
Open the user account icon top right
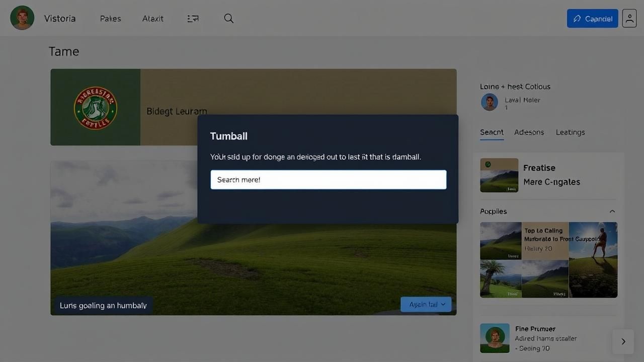(629, 18)
